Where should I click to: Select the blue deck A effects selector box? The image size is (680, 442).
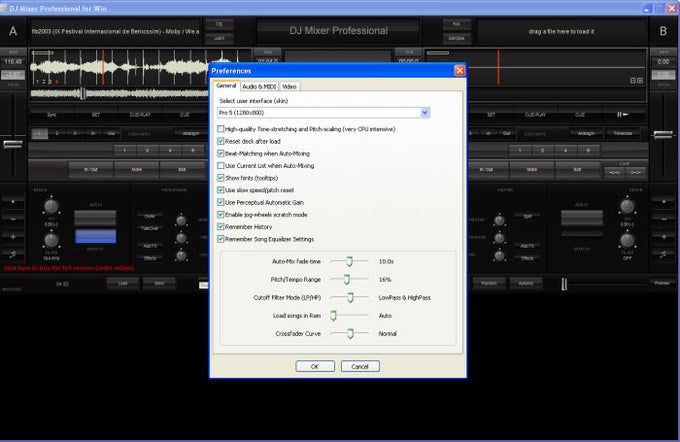point(95,236)
